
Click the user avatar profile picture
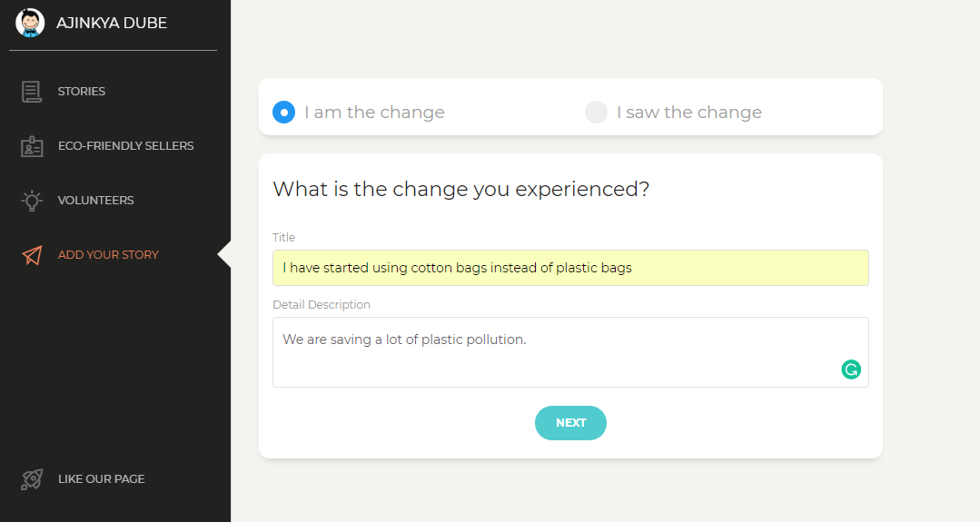[30, 23]
